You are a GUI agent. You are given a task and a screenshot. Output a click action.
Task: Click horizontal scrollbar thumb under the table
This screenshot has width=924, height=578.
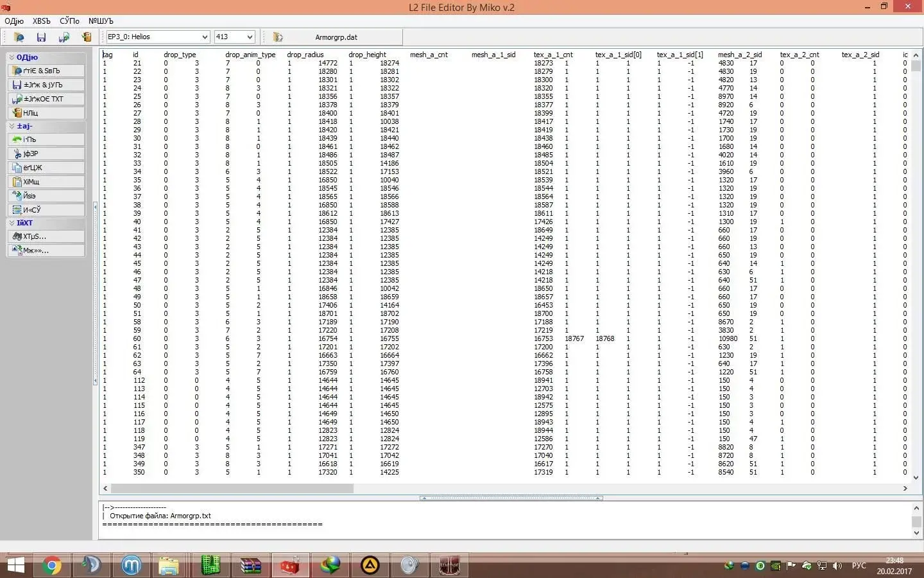pyautogui.click(x=232, y=488)
